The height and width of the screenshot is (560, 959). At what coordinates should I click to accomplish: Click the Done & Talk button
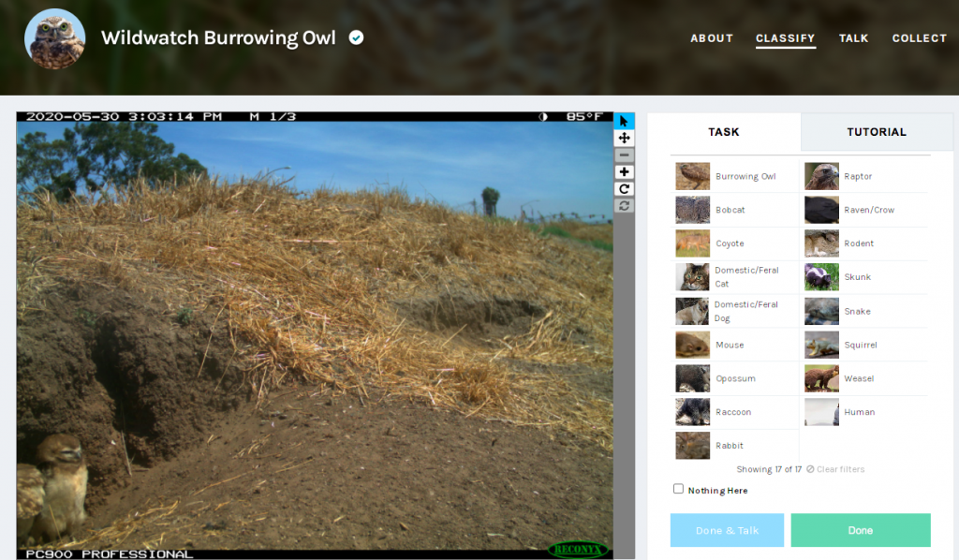727,530
